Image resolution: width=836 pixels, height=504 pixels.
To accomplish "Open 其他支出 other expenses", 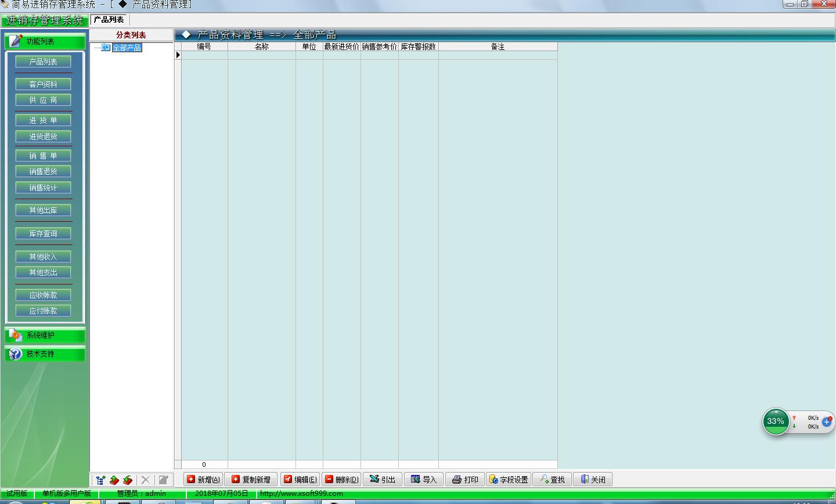I will coord(44,272).
